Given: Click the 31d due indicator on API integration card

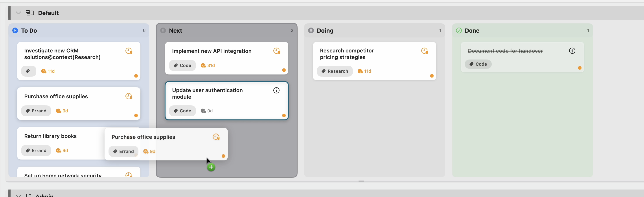Looking at the screenshot, I should [208, 65].
